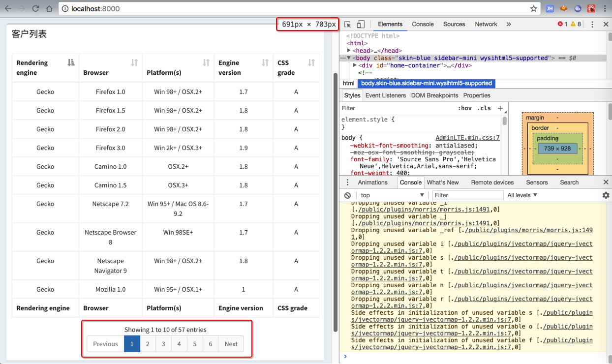612x364 pixels.
Task: Open the top context selector dropdown
Action: [x=391, y=195]
